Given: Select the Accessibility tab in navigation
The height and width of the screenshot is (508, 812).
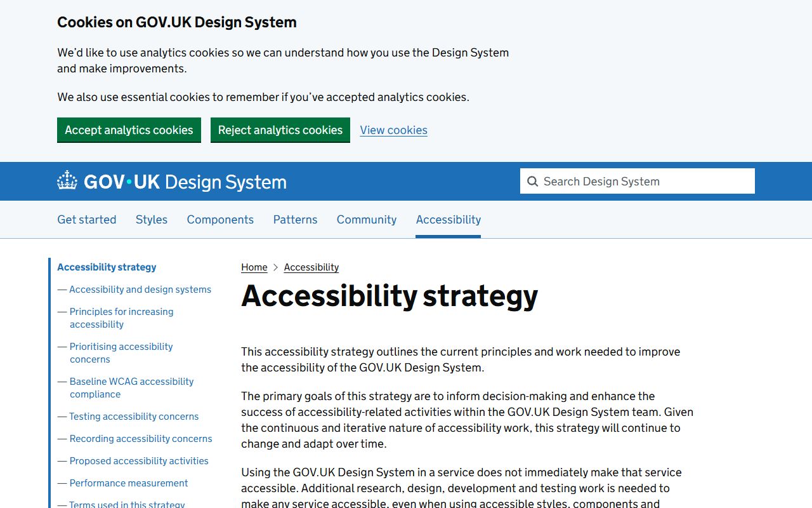Looking at the screenshot, I should click(x=448, y=219).
